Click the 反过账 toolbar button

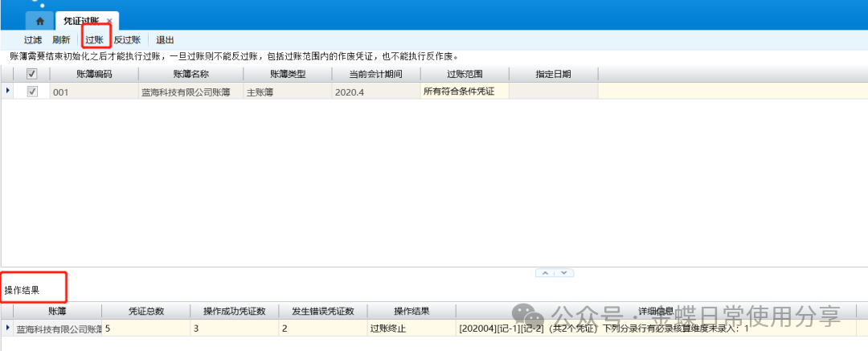[x=127, y=40]
